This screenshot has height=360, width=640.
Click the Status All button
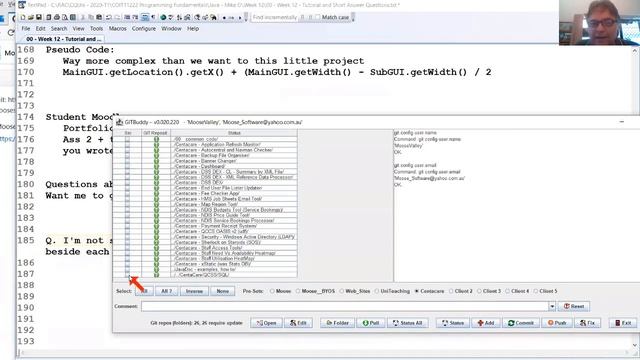tap(407, 323)
